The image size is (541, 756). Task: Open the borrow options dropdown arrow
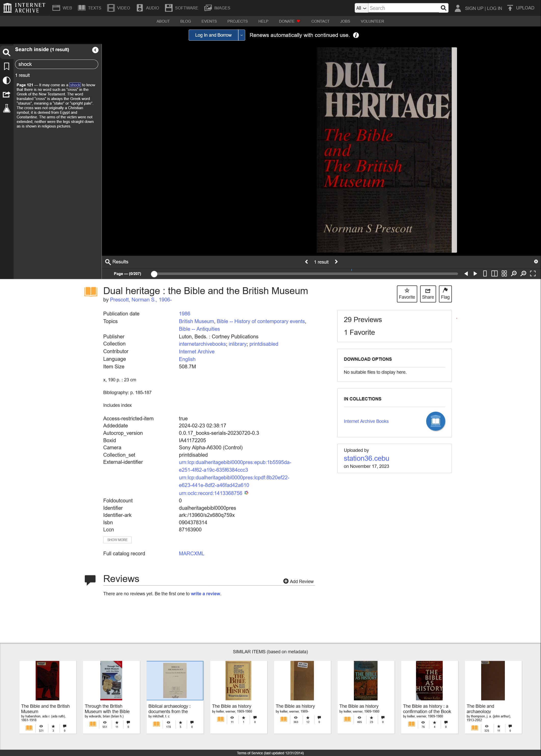pos(242,35)
